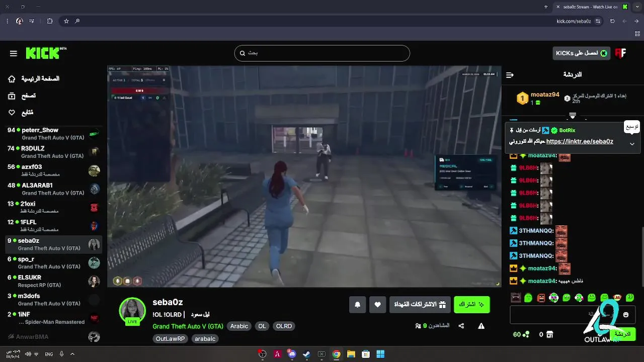Open the channel points balance 60
This screenshot has width=644, height=362.
tap(521, 334)
